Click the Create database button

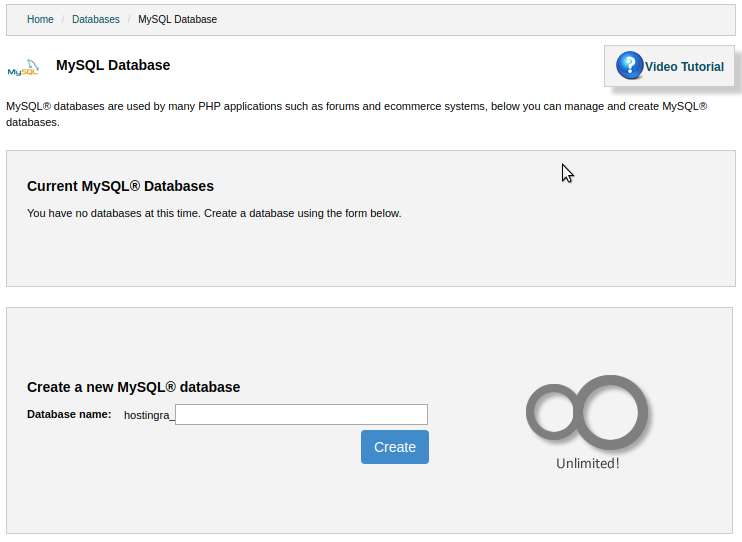click(395, 447)
